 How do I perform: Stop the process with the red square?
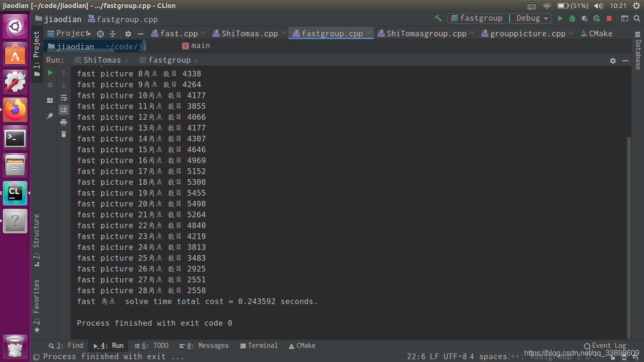click(609, 18)
